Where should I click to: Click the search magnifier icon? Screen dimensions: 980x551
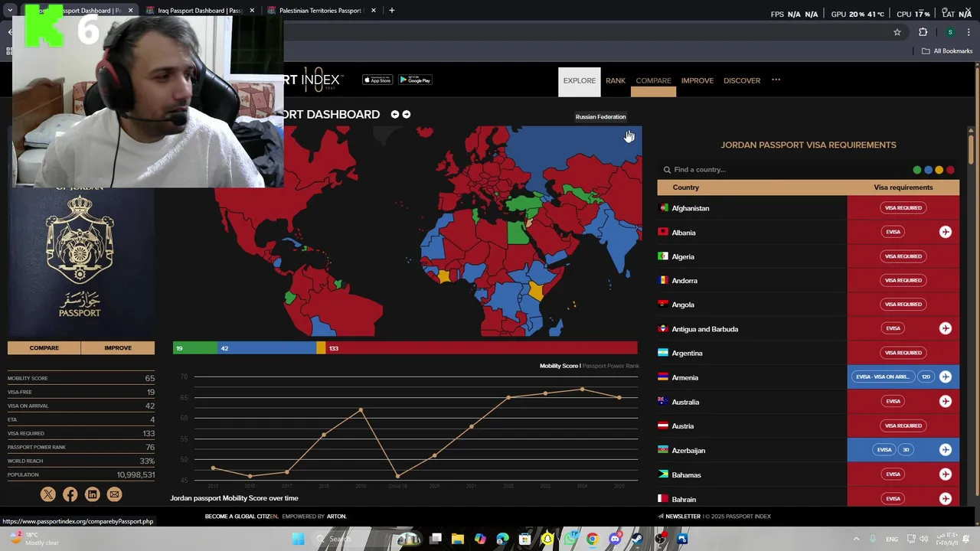point(667,170)
